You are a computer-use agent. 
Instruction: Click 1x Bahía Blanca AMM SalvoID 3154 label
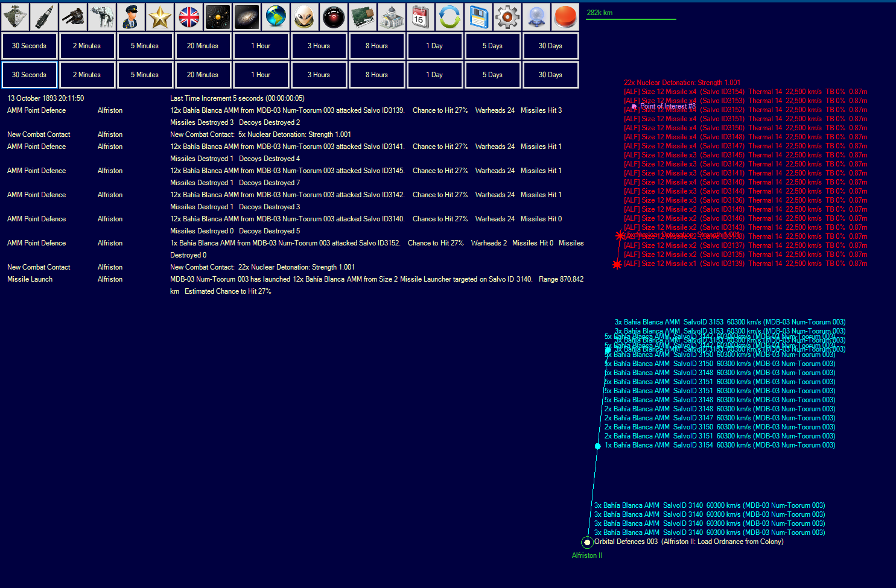(x=720, y=445)
